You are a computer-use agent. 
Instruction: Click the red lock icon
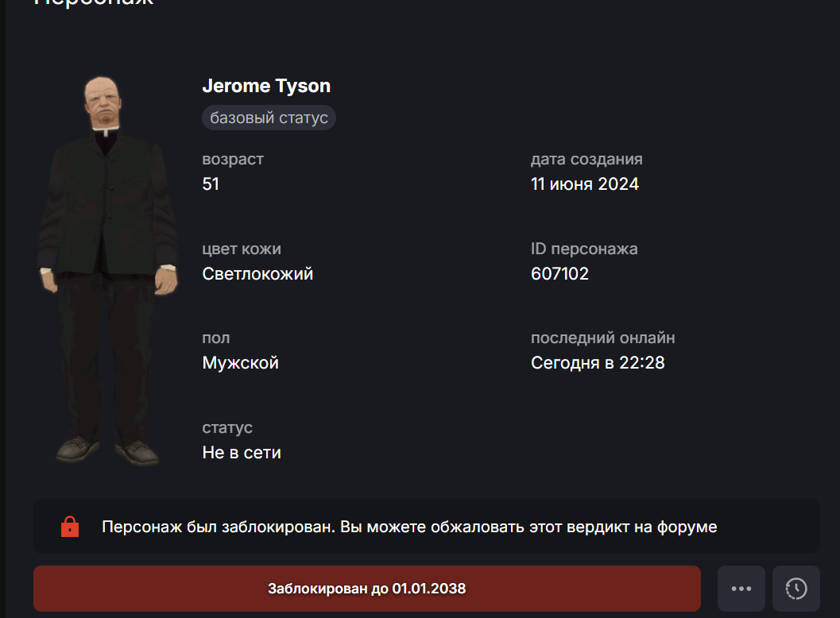[70, 527]
